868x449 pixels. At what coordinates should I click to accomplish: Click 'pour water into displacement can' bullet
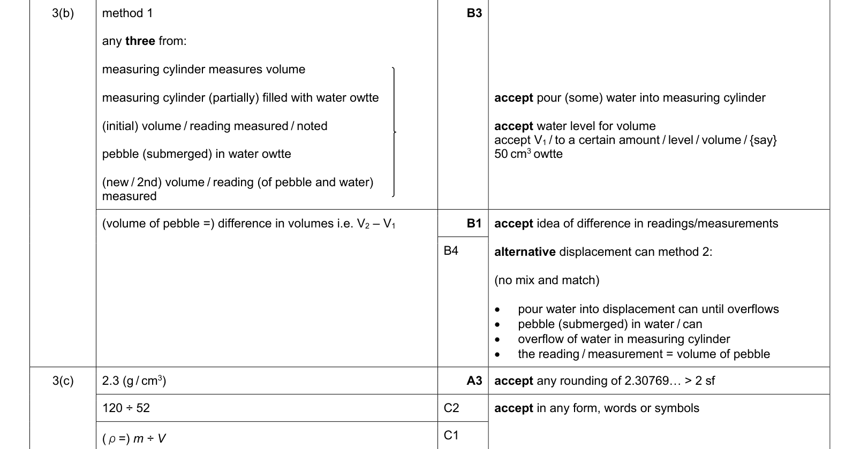pyautogui.click(x=648, y=309)
